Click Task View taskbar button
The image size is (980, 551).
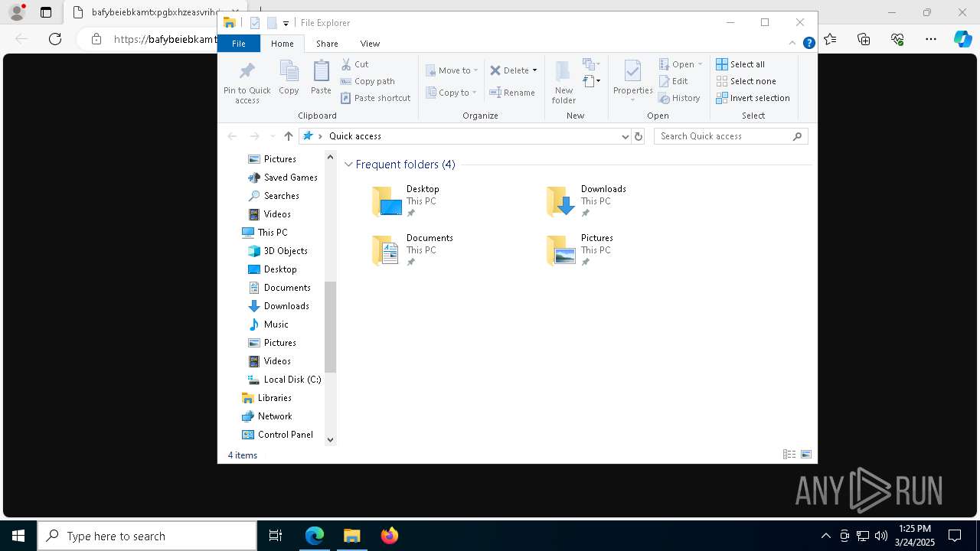point(276,536)
